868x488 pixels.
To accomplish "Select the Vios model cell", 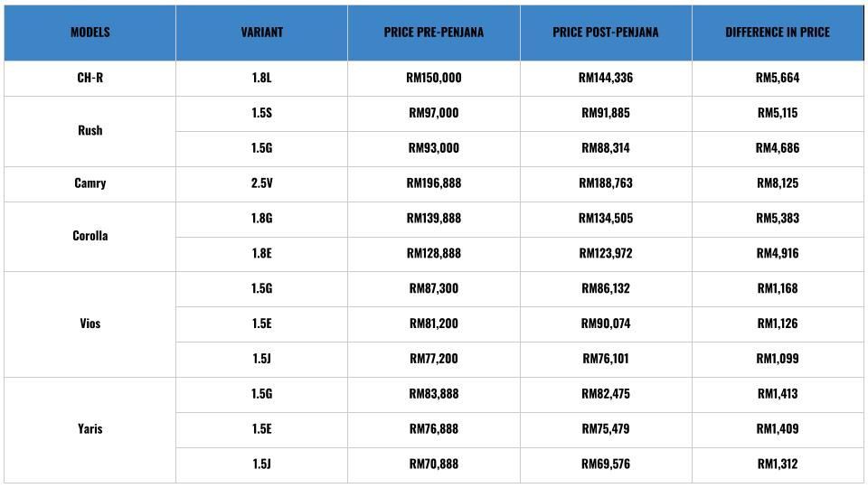I will (90, 324).
